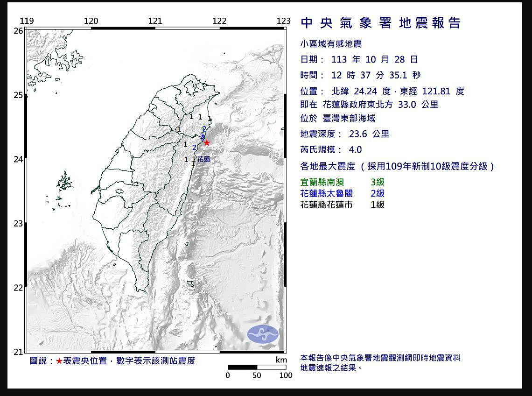Click the red star epicenter marker on map
Viewport: 532px width, 396px height.
[x=207, y=143]
